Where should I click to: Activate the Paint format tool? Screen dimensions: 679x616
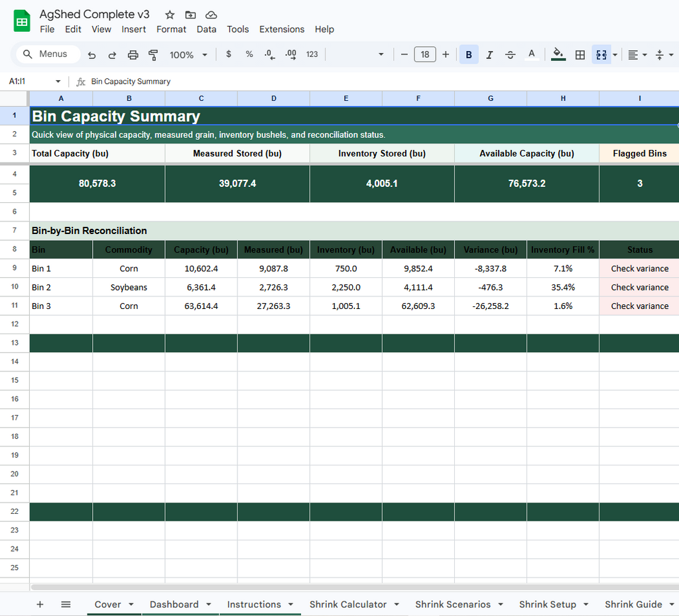pyautogui.click(x=153, y=54)
